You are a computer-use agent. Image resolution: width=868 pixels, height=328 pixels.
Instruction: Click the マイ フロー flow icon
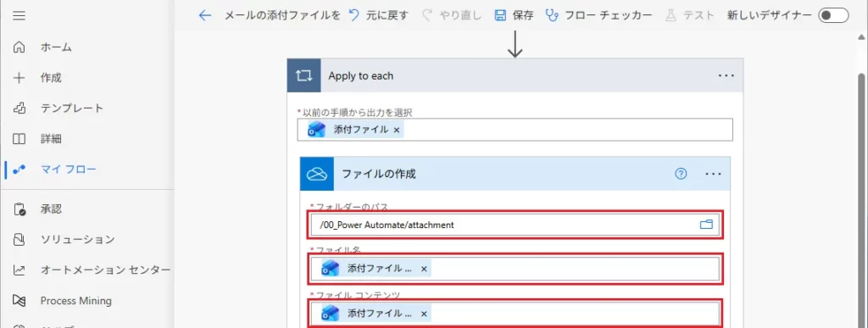(19, 170)
